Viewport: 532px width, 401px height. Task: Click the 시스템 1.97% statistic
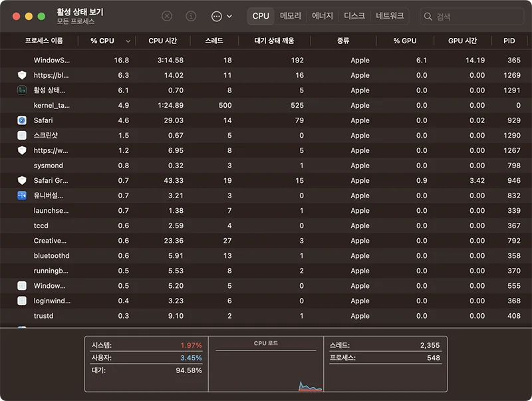coord(146,345)
